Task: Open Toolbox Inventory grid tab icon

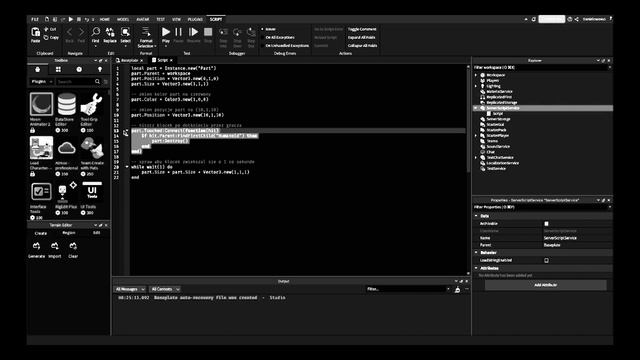Action: coord(58,70)
